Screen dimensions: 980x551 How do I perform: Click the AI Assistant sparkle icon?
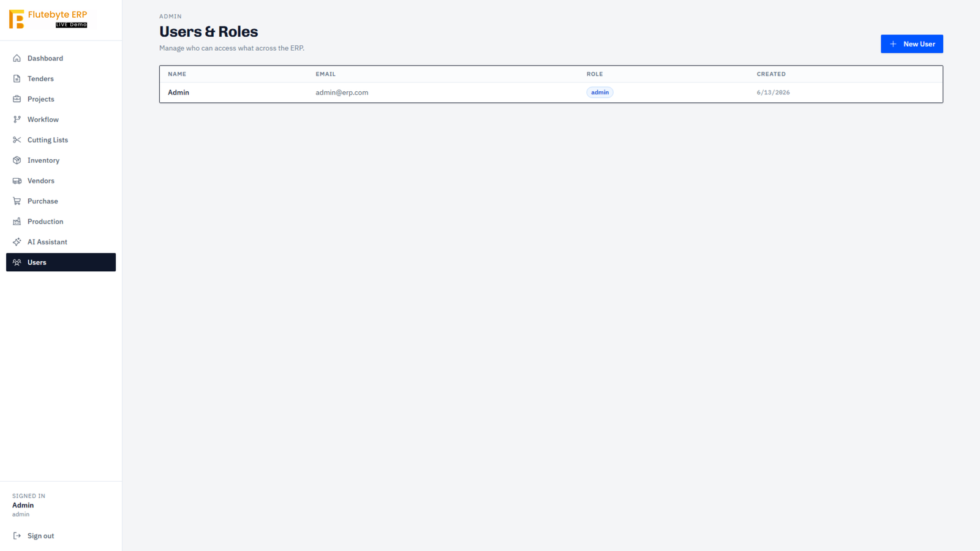coord(17,242)
